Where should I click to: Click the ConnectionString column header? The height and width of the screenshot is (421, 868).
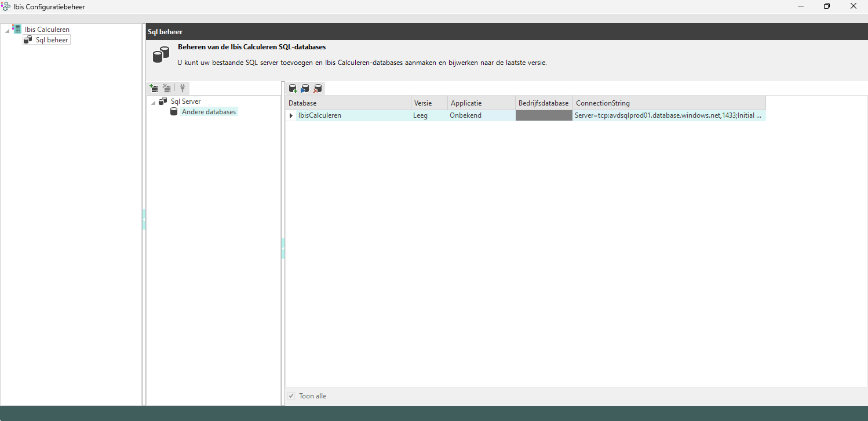point(669,103)
